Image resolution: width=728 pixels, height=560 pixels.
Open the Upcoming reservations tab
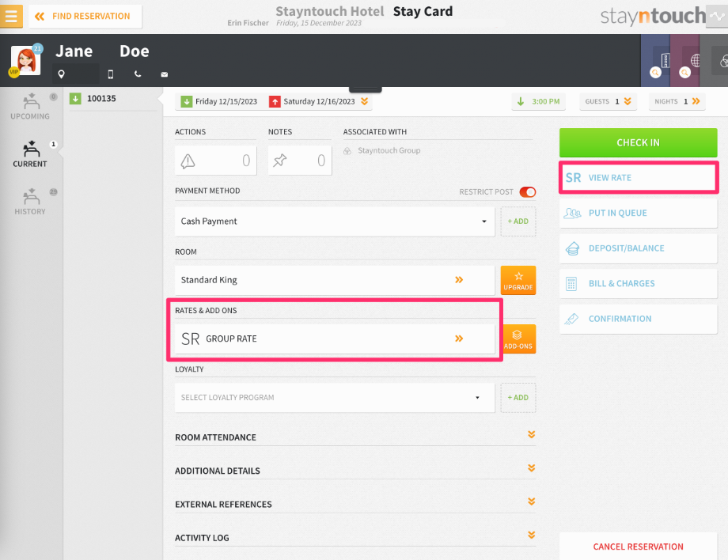(x=30, y=107)
